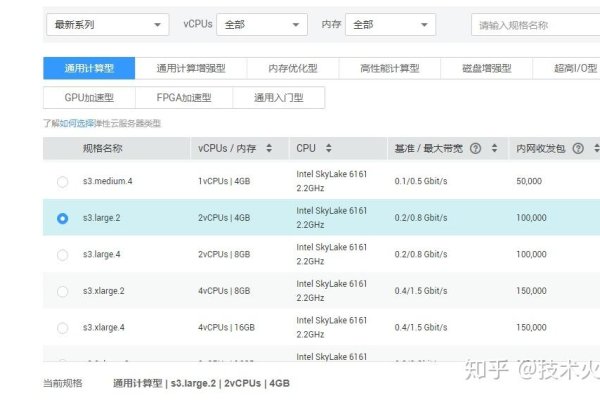
Task: Open the 内存 全部 dropdown
Action: [390, 25]
